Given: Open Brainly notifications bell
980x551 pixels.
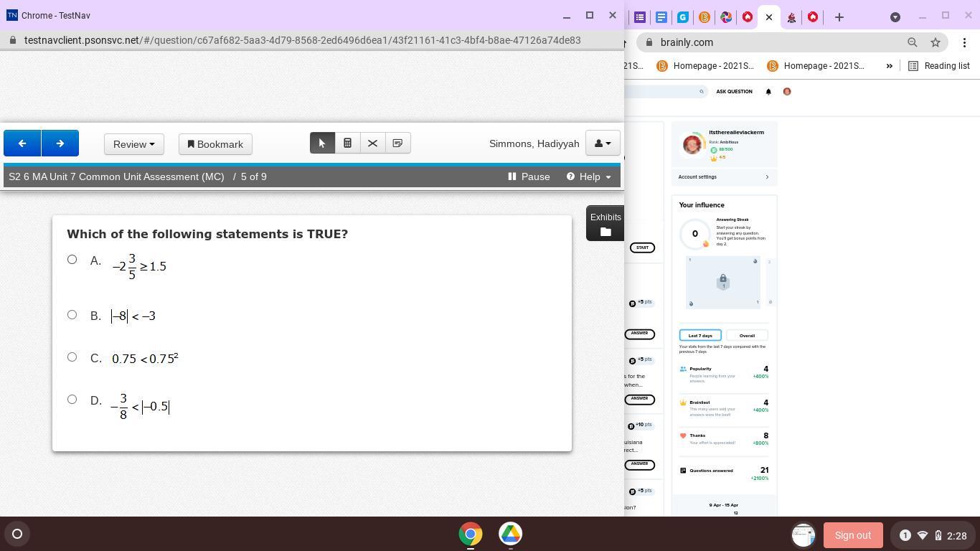Looking at the screenshot, I should tap(768, 92).
